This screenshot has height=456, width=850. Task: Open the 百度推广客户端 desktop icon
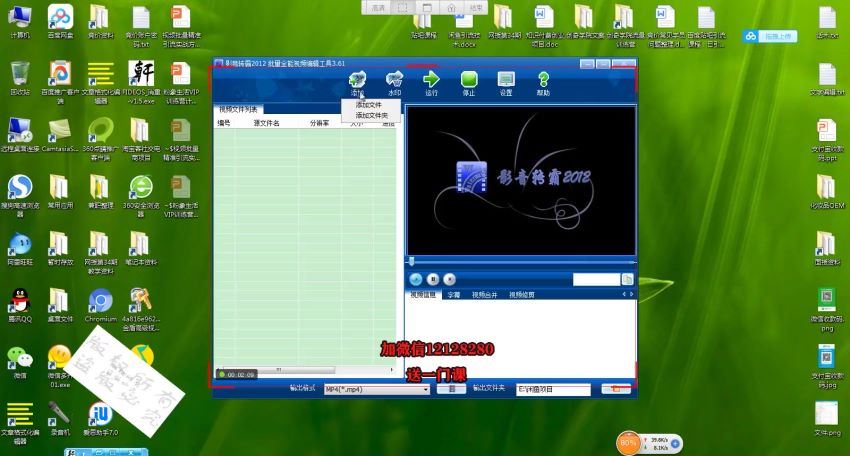click(x=60, y=82)
